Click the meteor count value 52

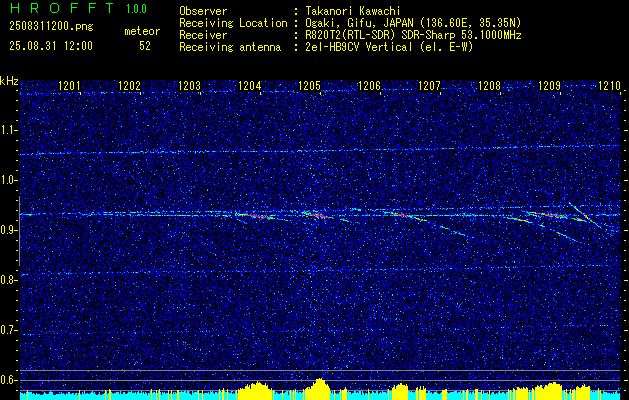(145, 46)
